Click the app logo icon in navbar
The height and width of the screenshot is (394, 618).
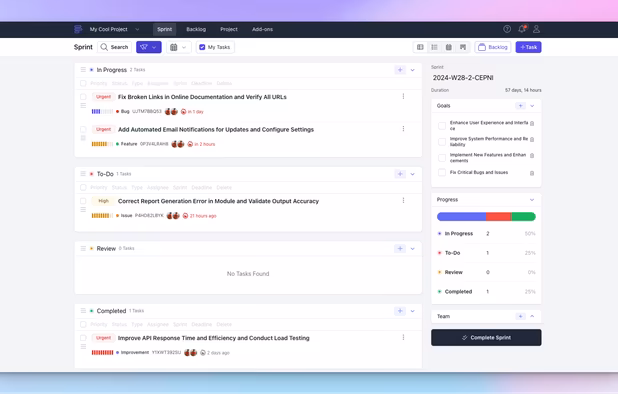pyautogui.click(x=78, y=29)
